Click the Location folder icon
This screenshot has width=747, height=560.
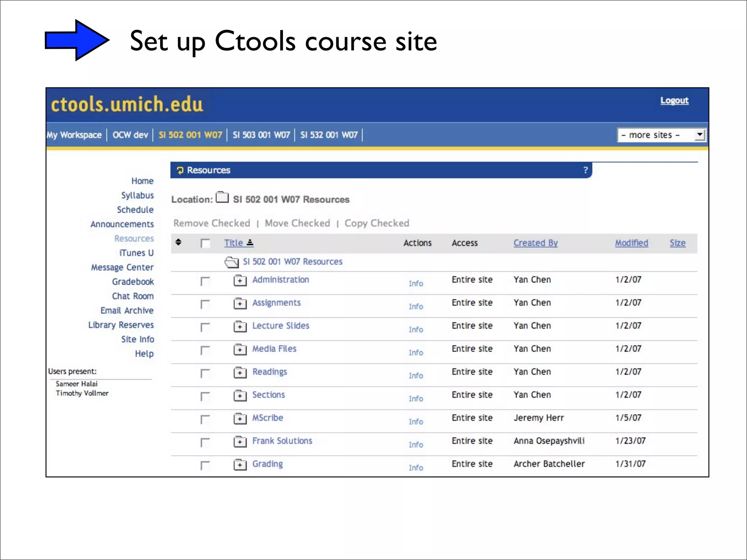[x=222, y=197]
